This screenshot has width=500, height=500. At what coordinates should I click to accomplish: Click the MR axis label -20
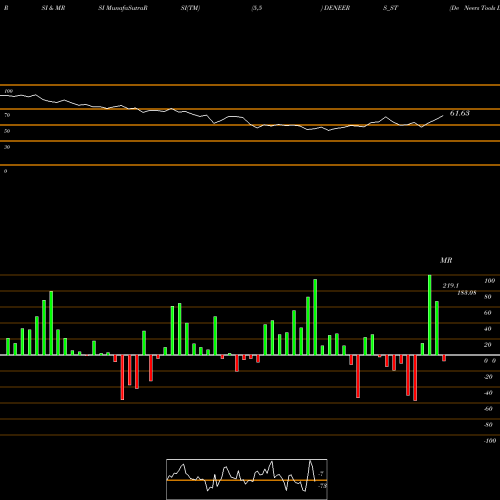[488, 377]
